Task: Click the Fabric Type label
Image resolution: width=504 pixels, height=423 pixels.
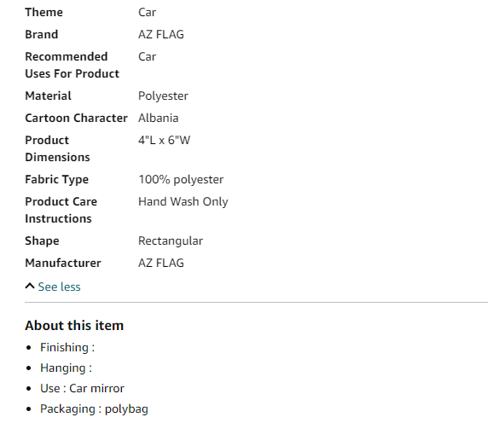Action: pos(57,179)
